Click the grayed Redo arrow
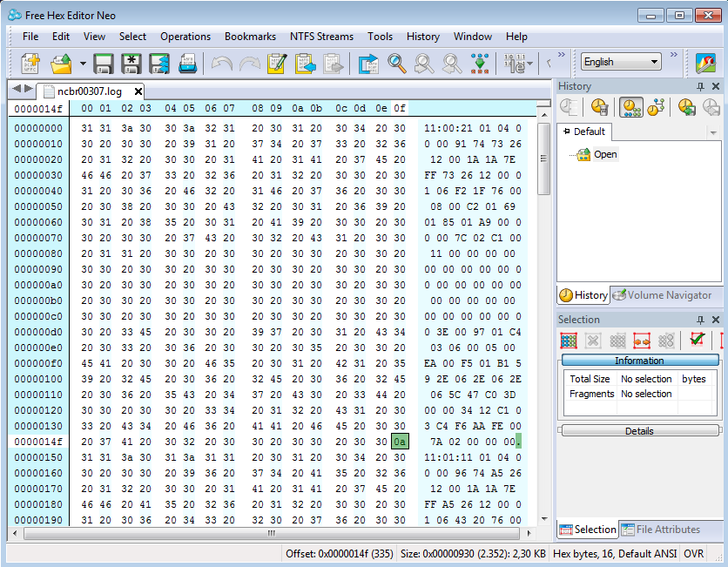This screenshot has height=567, width=728. (x=249, y=64)
